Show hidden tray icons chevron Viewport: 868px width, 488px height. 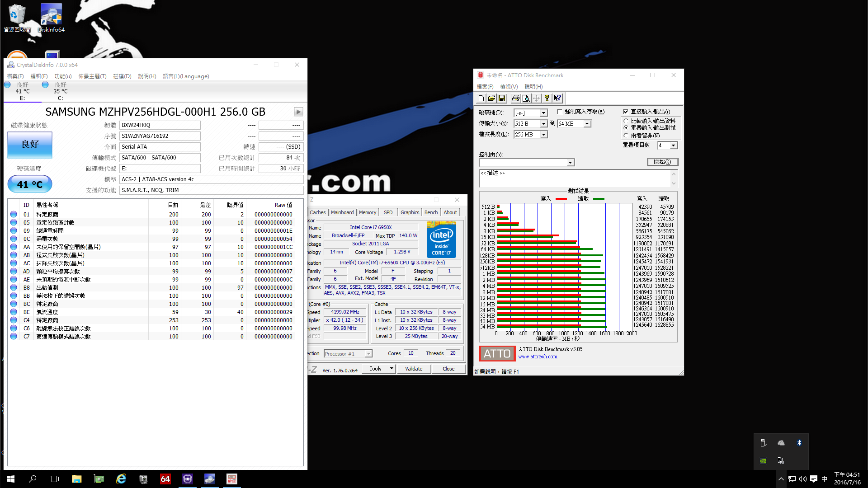(781, 479)
